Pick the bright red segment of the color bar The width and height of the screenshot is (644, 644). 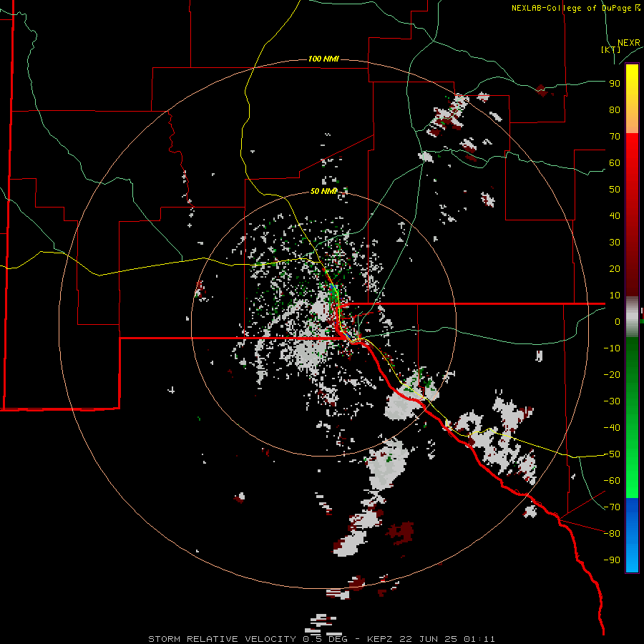[632, 156]
